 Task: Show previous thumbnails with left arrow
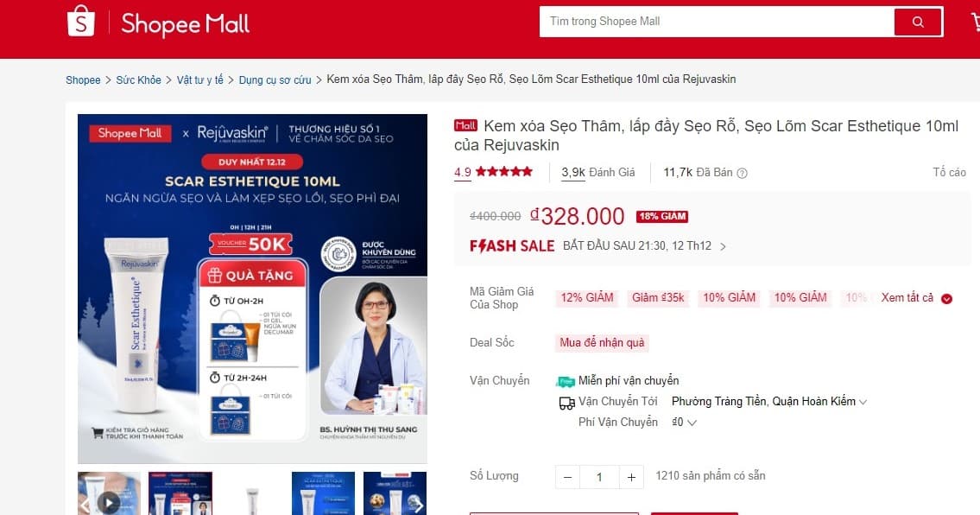tap(85, 505)
